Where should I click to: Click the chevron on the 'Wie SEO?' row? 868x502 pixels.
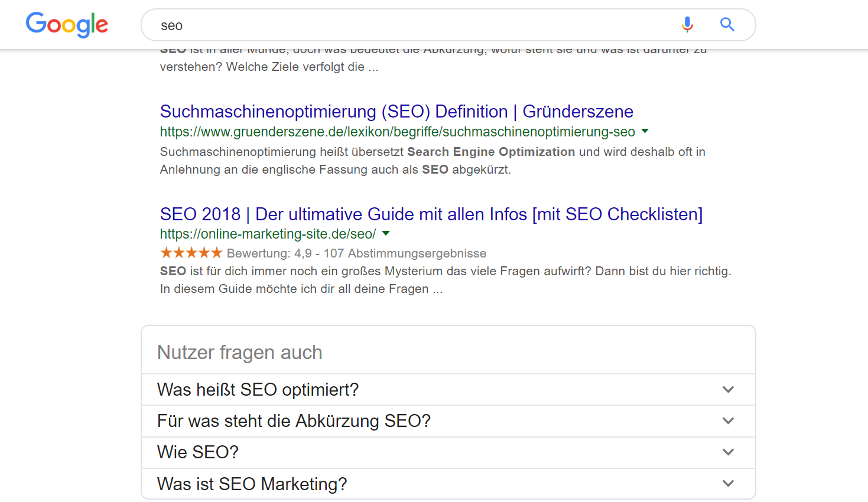pos(728,452)
